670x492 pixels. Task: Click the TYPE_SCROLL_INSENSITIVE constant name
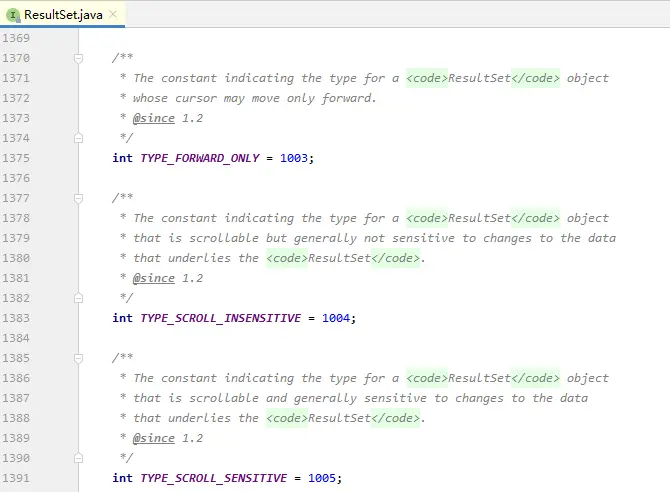(x=220, y=318)
